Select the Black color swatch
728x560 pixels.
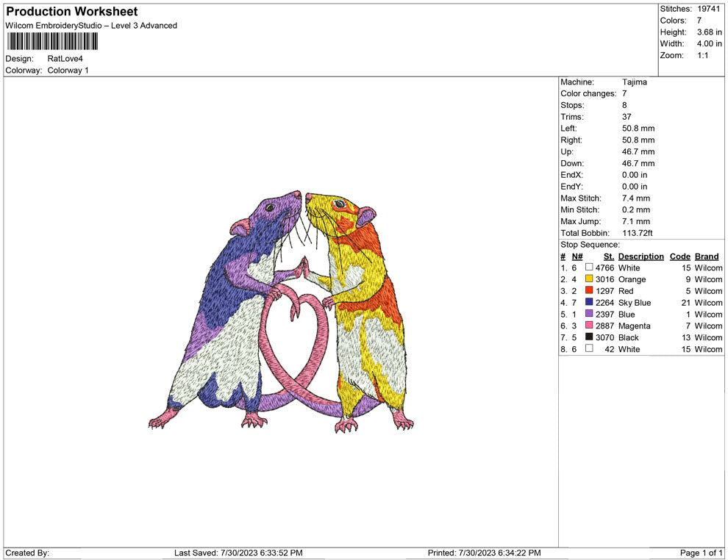click(589, 337)
